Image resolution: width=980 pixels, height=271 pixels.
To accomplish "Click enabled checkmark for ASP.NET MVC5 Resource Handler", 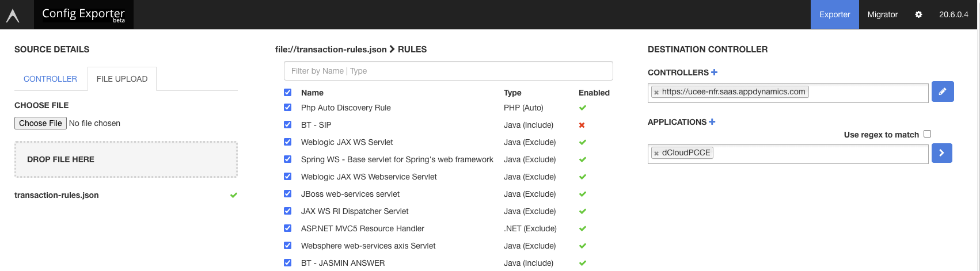I will (583, 228).
